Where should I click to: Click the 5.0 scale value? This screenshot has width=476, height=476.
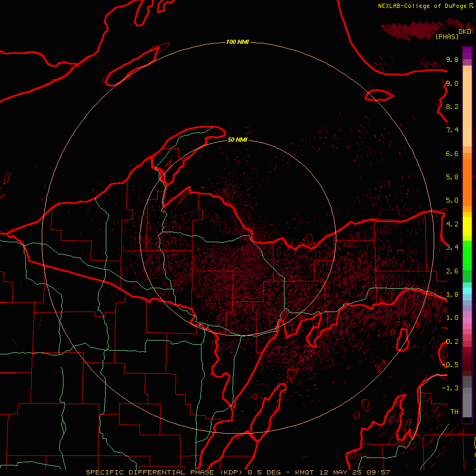(452, 200)
